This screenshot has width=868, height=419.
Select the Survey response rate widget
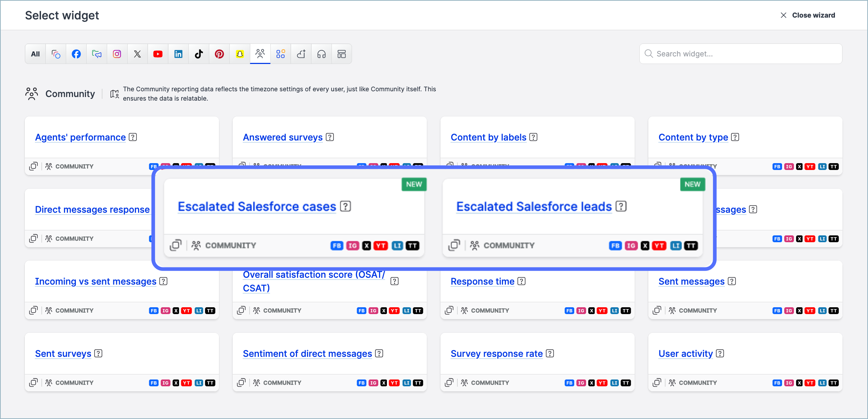tap(496, 354)
